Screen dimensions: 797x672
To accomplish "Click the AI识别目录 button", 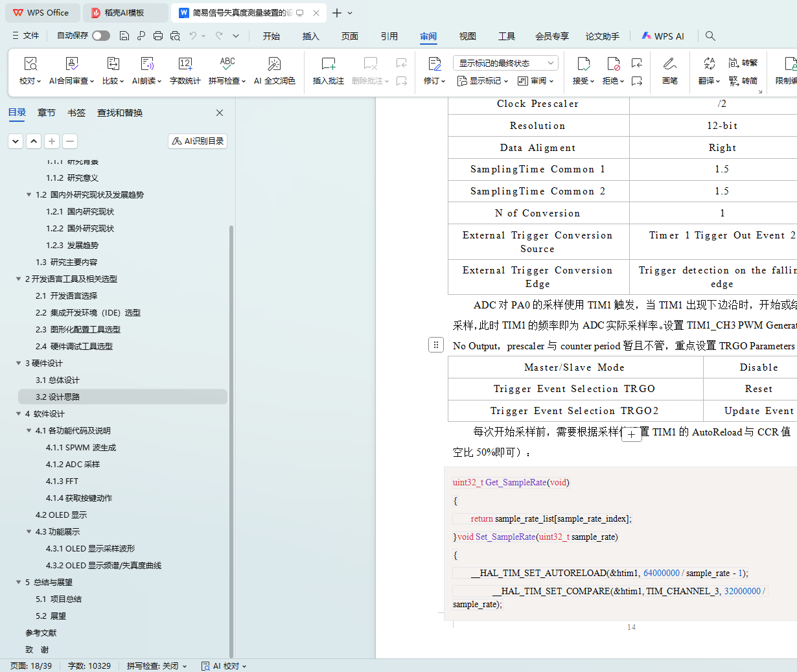I will tap(198, 141).
